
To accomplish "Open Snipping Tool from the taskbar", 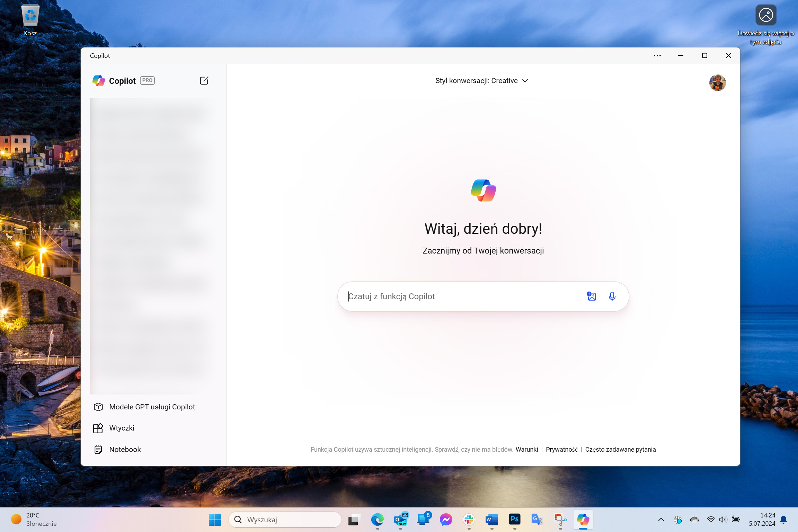I will [x=560, y=520].
